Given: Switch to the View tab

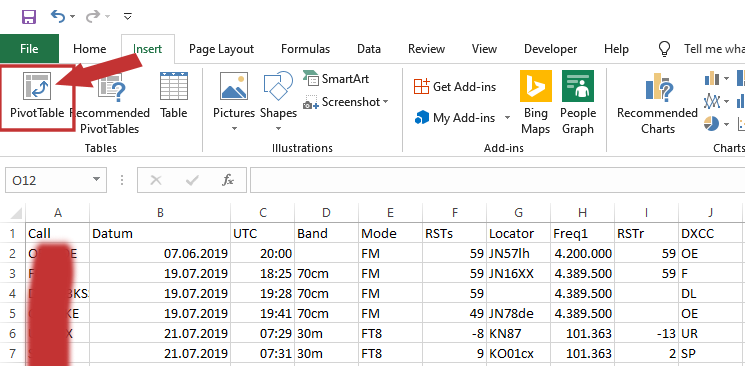Looking at the screenshot, I should click(x=484, y=49).
